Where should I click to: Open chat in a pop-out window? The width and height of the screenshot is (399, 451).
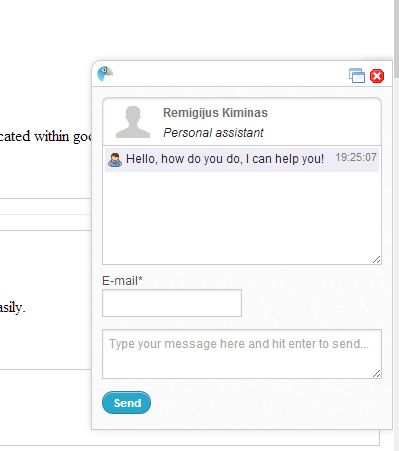[x=357, y=75]
